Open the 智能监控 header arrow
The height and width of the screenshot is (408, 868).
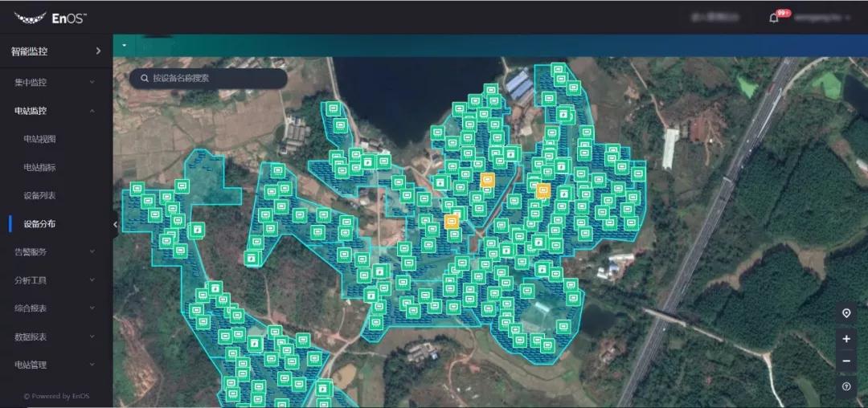point(98,51)
